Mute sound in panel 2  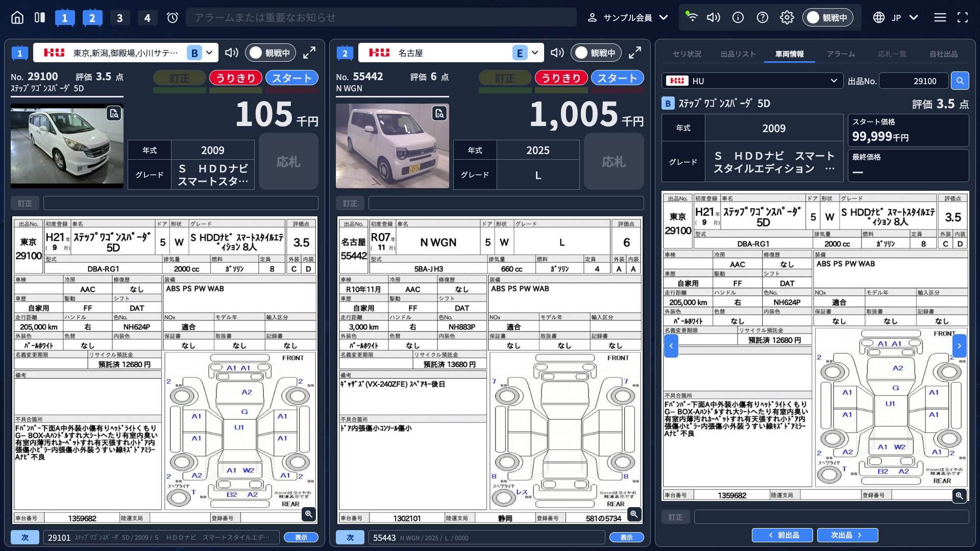557,53
